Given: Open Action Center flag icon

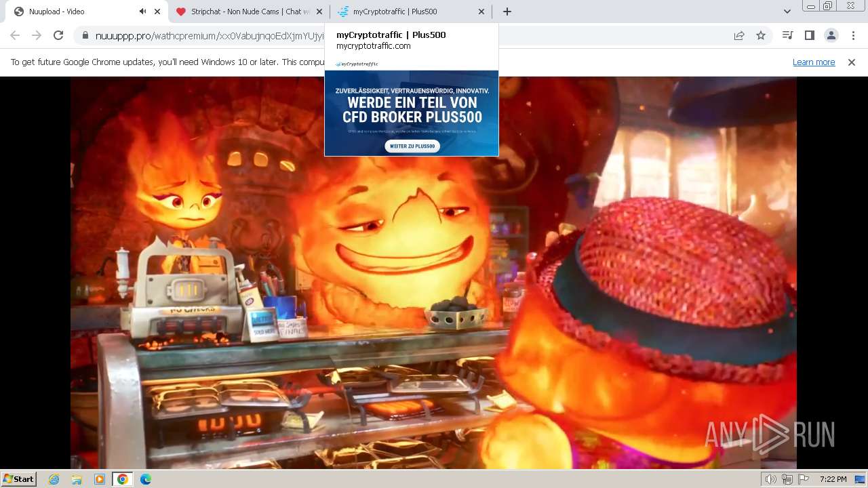Looking at the screenshot, I should click(x=804, y=479).
